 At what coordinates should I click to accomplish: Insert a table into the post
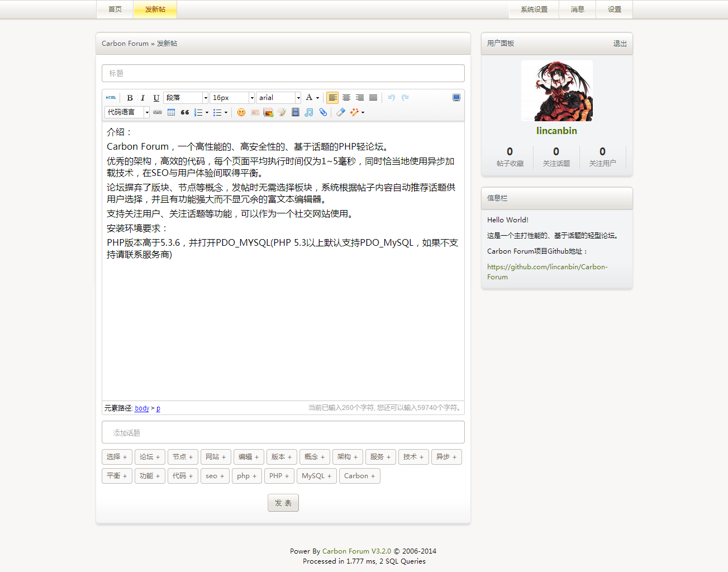click(x=172, y=112)
